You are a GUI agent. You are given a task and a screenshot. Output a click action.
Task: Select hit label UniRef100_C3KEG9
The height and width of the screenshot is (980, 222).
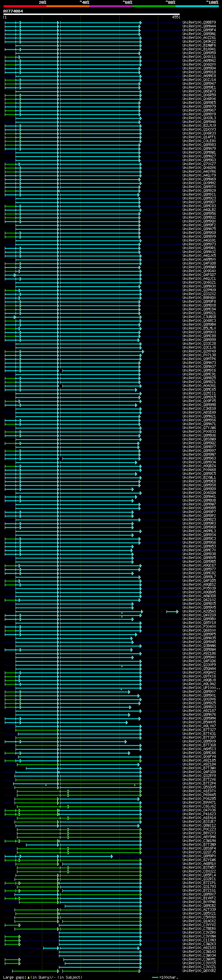click(x=199, y=408)
